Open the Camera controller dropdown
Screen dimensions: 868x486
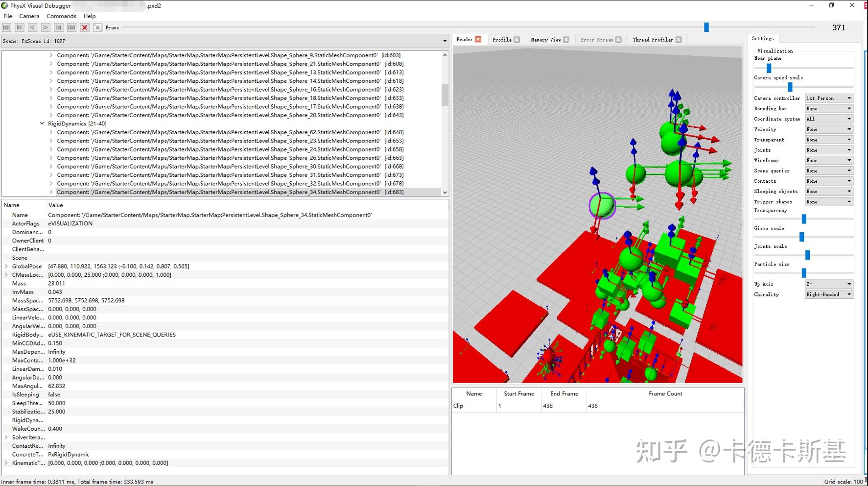click(x=829, y=98)
